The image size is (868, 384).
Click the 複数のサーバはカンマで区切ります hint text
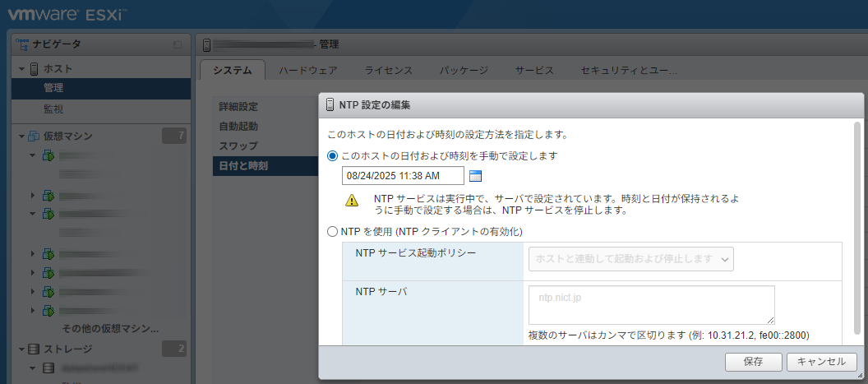pos(669,335)
